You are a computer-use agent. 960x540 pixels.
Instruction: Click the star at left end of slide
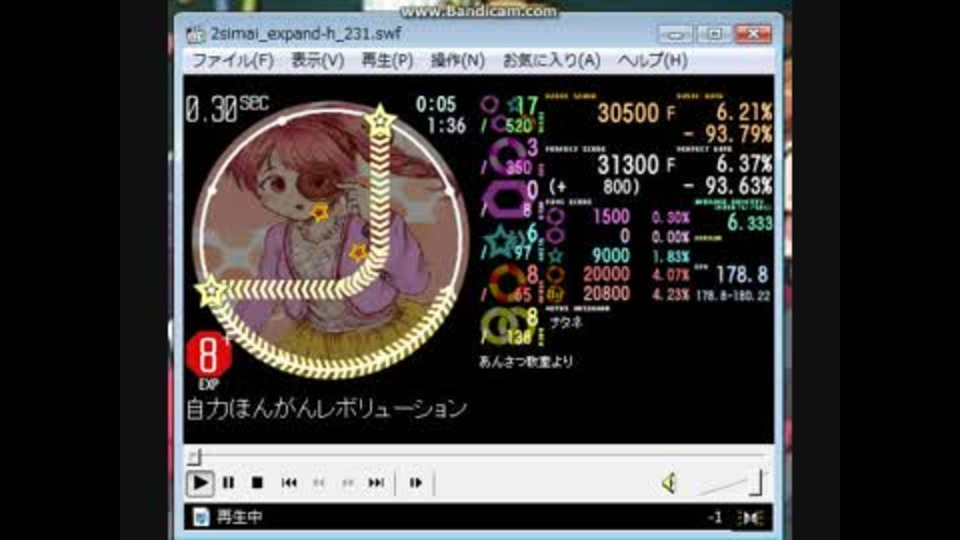point(211,291)
